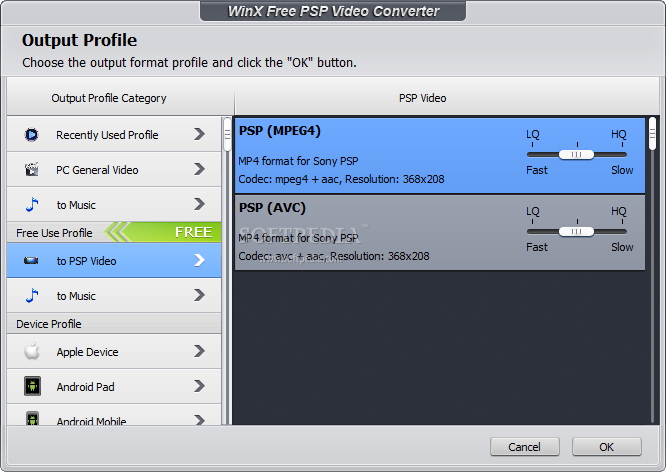This screenshot has height=472, width=666.
Task: Click the OK button
Action: pos(607,447)
